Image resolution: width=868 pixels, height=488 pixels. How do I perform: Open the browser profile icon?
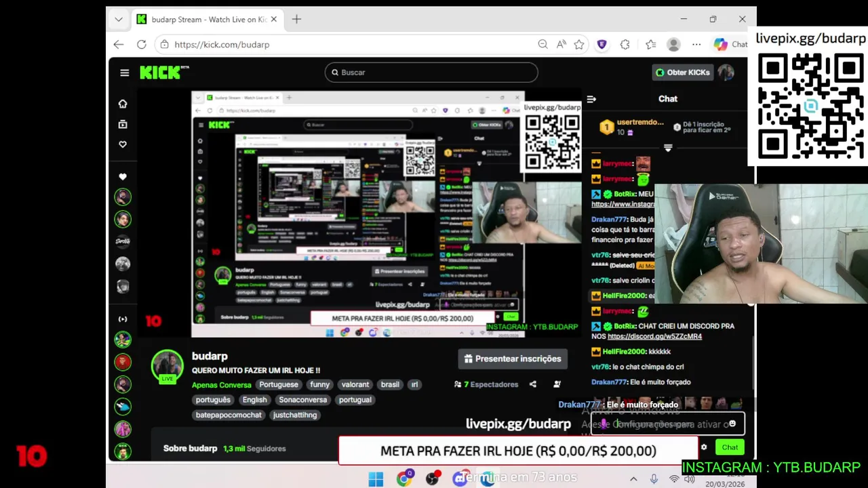point(673,44)
